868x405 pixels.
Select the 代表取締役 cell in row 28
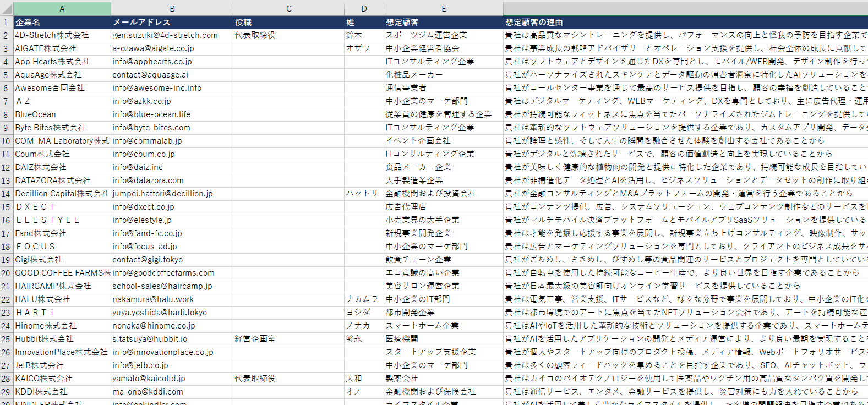click(289, 379)
